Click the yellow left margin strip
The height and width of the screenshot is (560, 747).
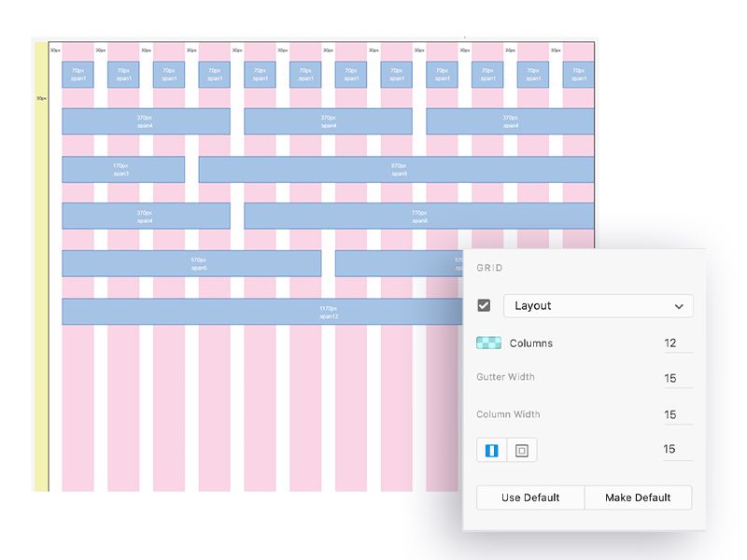pos(41,280)
